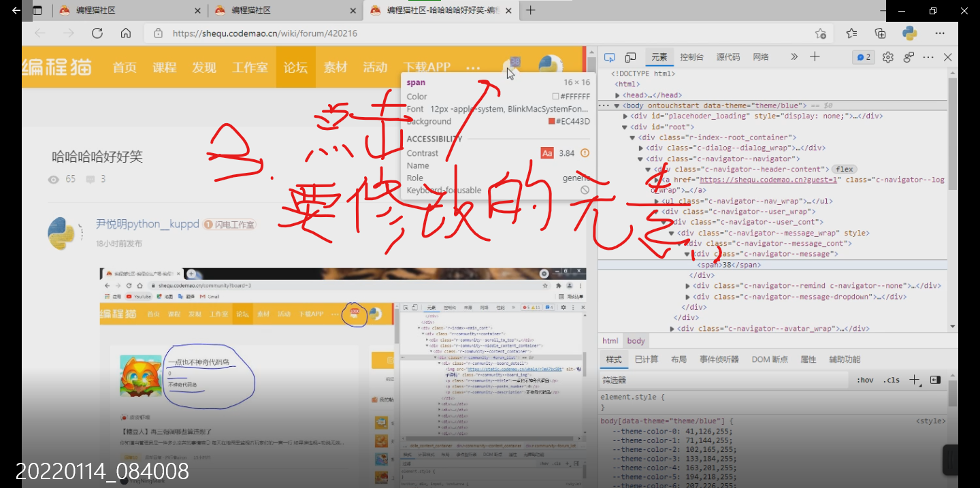The image size is (980, 488).
Task: Close the DevTools panel
Action: 947,57
